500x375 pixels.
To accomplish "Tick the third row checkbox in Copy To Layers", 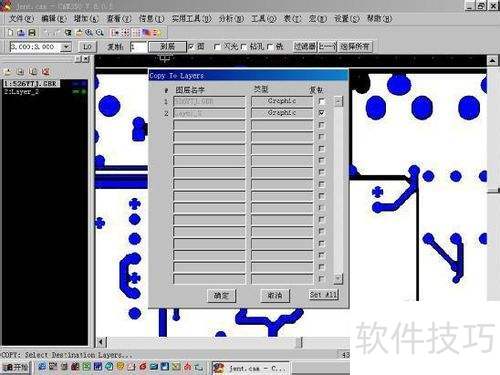I will 322,125.
